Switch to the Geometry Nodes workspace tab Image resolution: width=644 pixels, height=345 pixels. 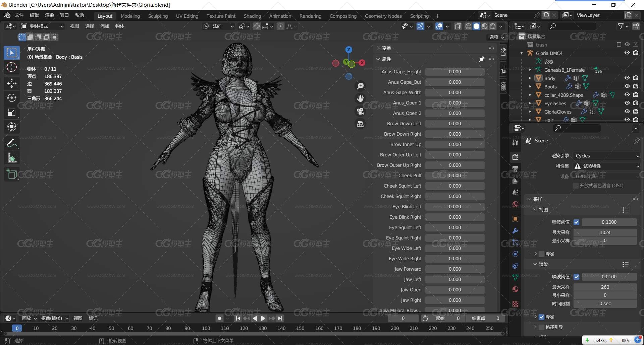383,16
